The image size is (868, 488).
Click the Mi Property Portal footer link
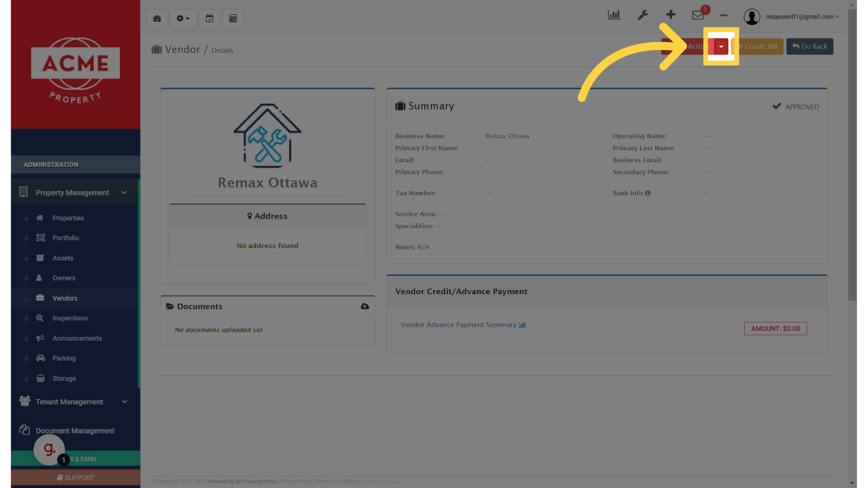[256, 482]
